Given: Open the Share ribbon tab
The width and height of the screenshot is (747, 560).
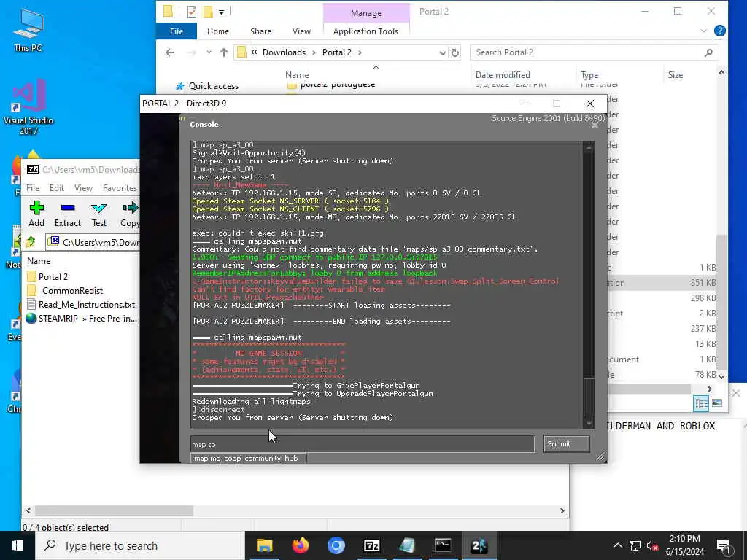Looking at the screenshot, I should [x=260, y=31].
